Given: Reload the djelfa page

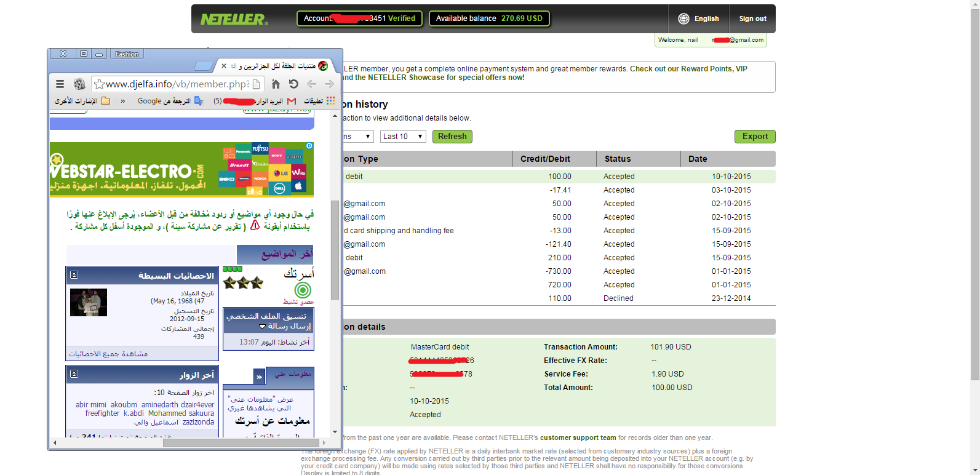Looking at the screenshot, I should click(293, 84).
